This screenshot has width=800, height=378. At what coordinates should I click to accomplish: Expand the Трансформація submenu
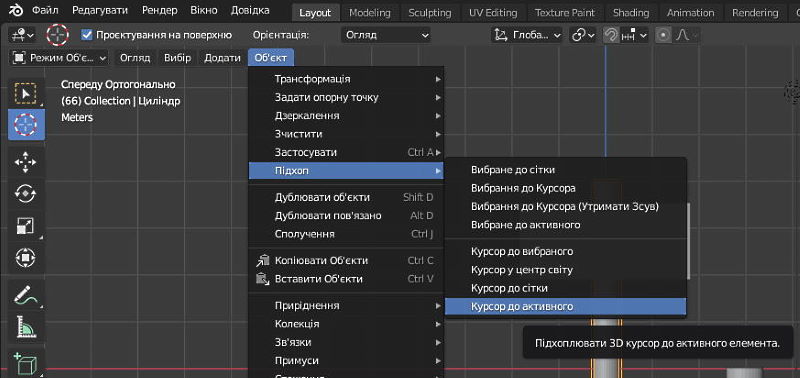pos(346,79)
